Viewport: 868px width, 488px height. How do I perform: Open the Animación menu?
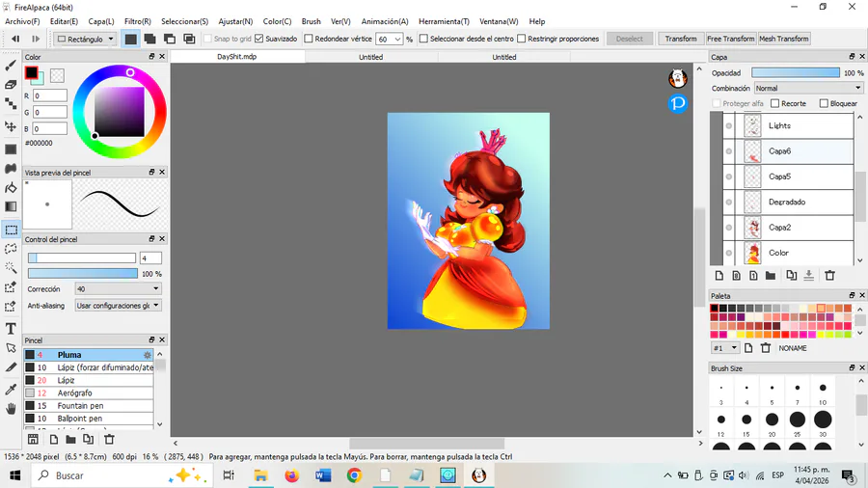tap(385, 21)
